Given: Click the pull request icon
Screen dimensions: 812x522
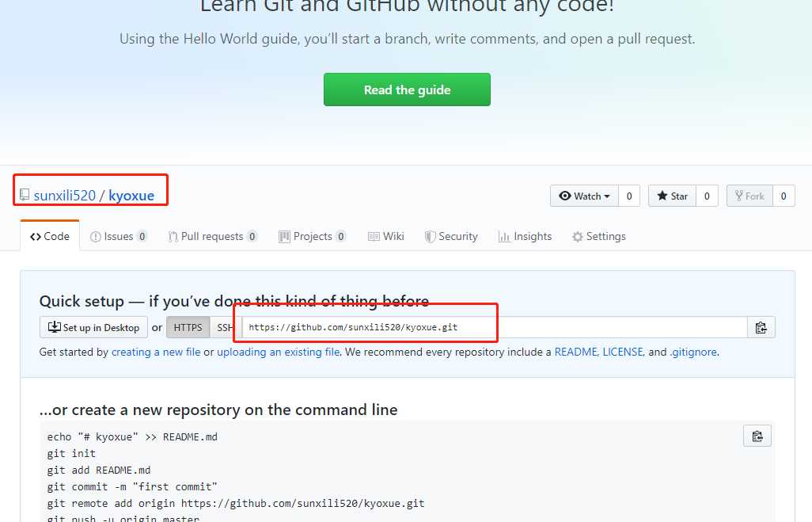Looking at the screenshot, I should tap(173, 237).
